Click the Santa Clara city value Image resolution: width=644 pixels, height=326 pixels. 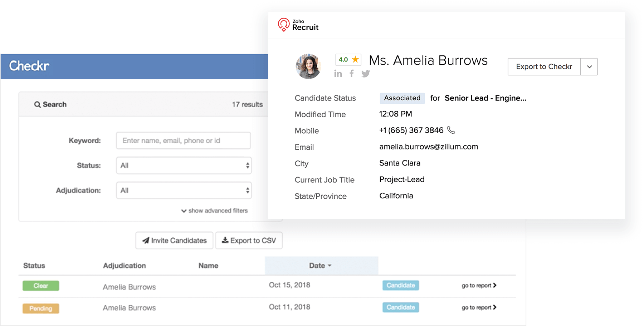point(400,163)
